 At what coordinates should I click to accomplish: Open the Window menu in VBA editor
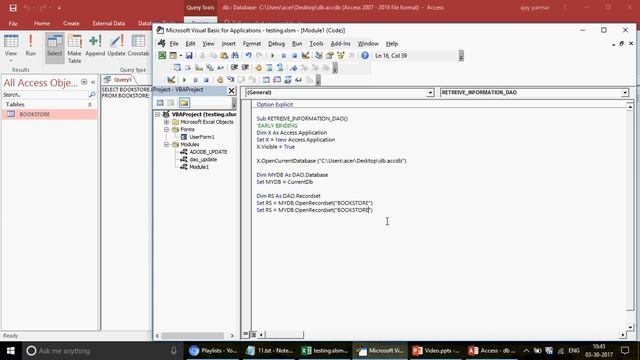click(368, 43)
